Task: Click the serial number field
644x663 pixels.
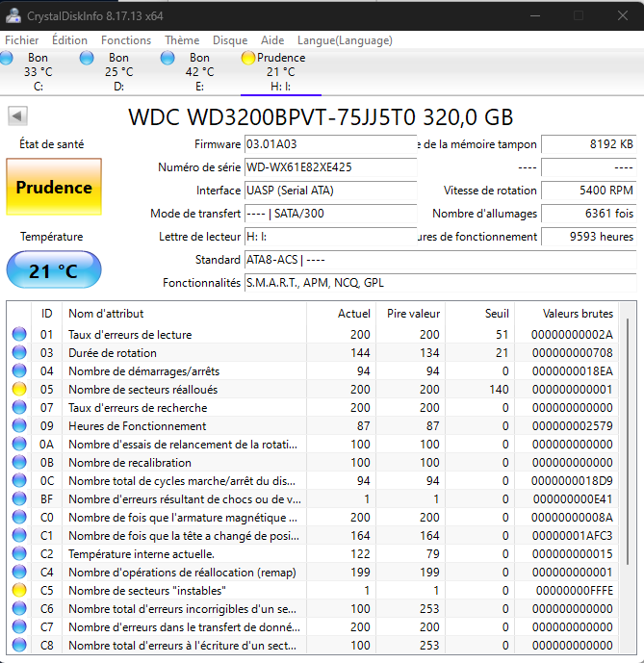Action: tap(330, 167)
